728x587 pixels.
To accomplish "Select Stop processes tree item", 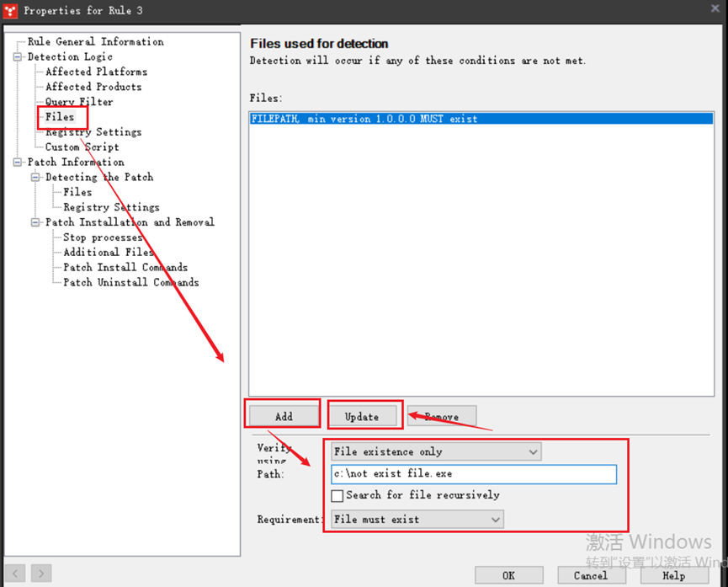I will tap(103, 237).
